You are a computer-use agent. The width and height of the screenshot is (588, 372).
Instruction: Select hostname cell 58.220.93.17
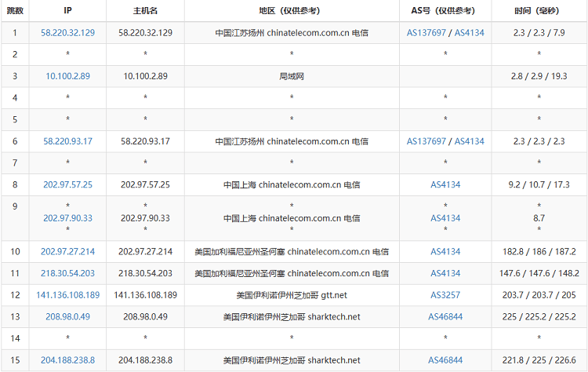click(145, 141)
